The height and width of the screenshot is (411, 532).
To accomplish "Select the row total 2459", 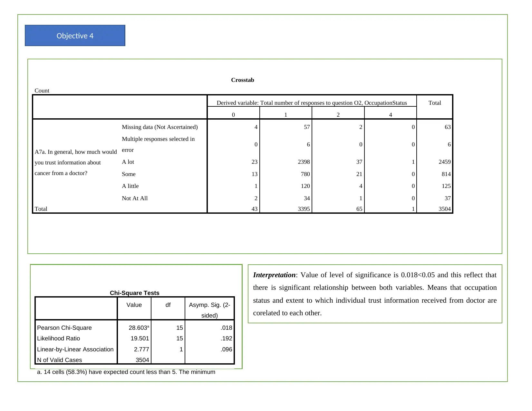I will 444,162.
